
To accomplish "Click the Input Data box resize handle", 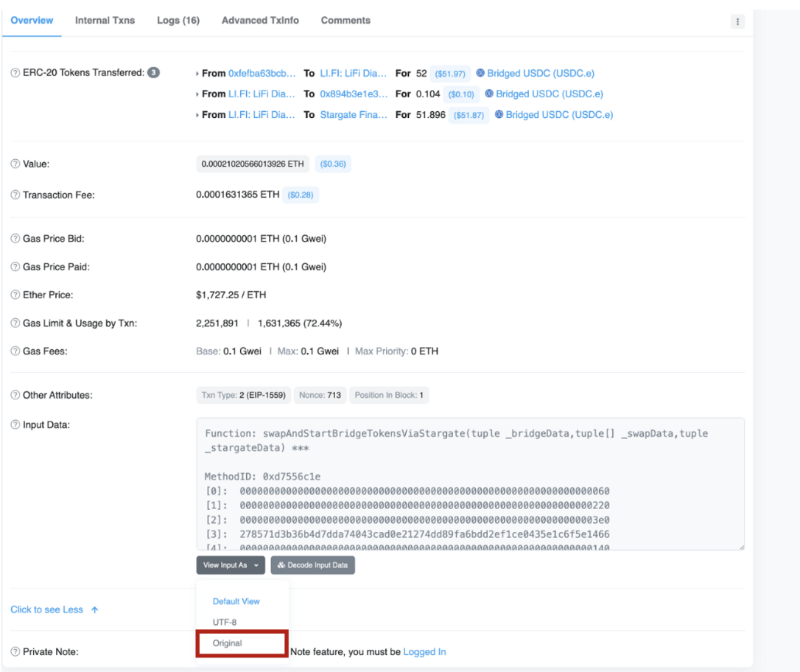I will click(741, 547).
